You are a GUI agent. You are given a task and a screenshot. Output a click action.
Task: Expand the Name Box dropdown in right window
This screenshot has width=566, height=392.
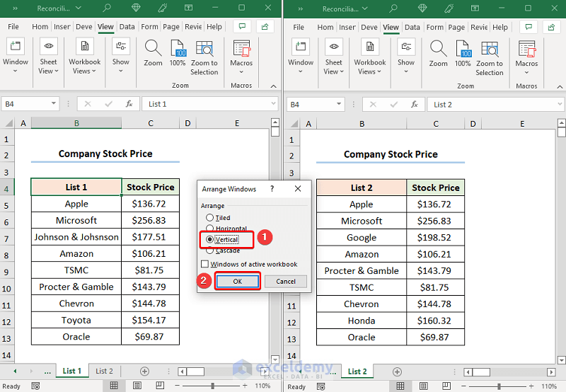[339, 104]
